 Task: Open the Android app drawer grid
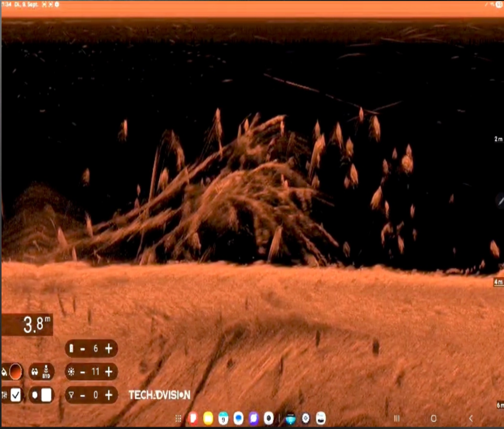178,418
